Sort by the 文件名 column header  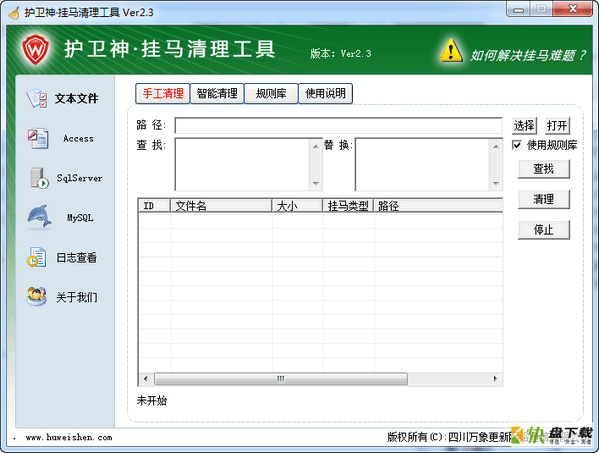click(x=221, y=206)
